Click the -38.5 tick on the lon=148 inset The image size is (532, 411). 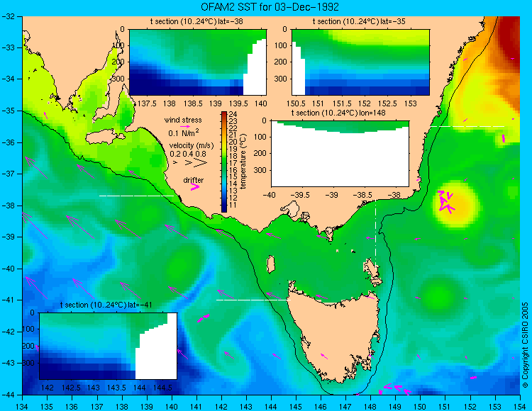pos(364,195)
